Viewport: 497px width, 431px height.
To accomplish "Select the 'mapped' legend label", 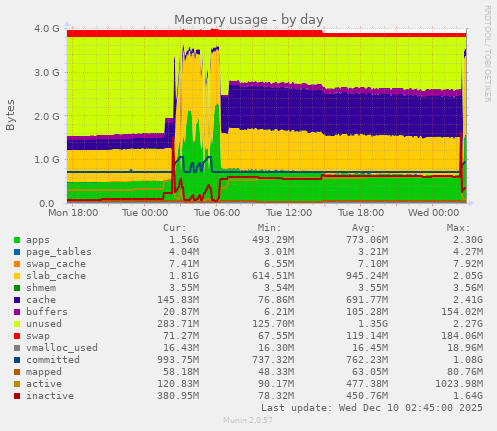I will [x=44, y=372].
